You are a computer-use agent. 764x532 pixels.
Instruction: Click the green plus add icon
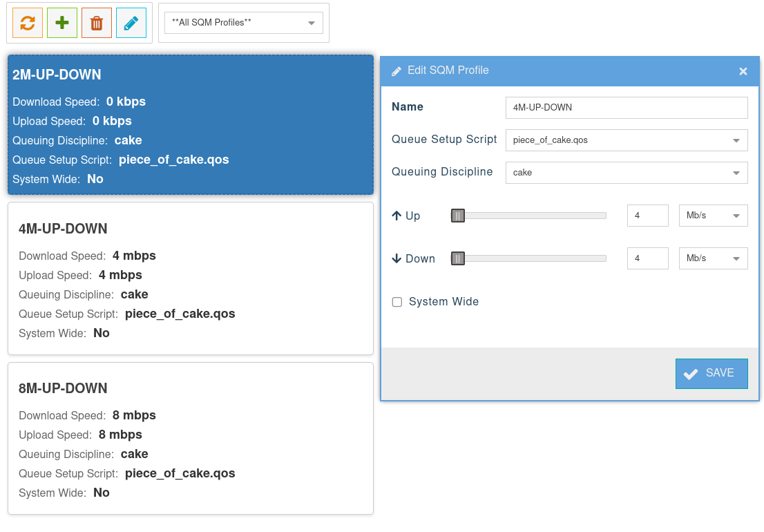62,23
